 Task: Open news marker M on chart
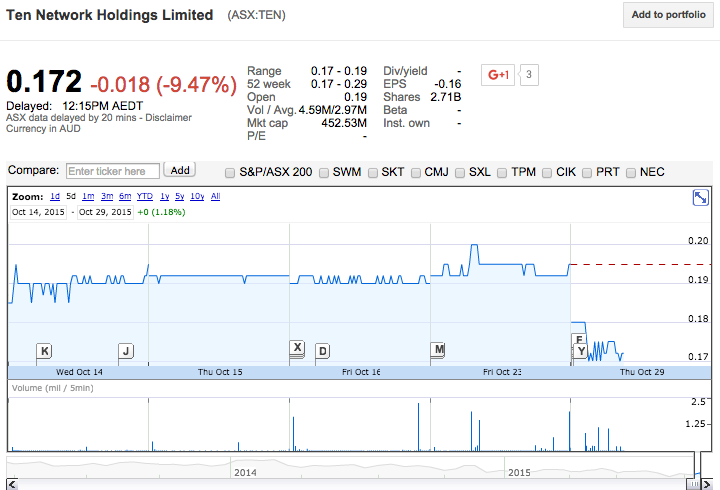[439, 349]
